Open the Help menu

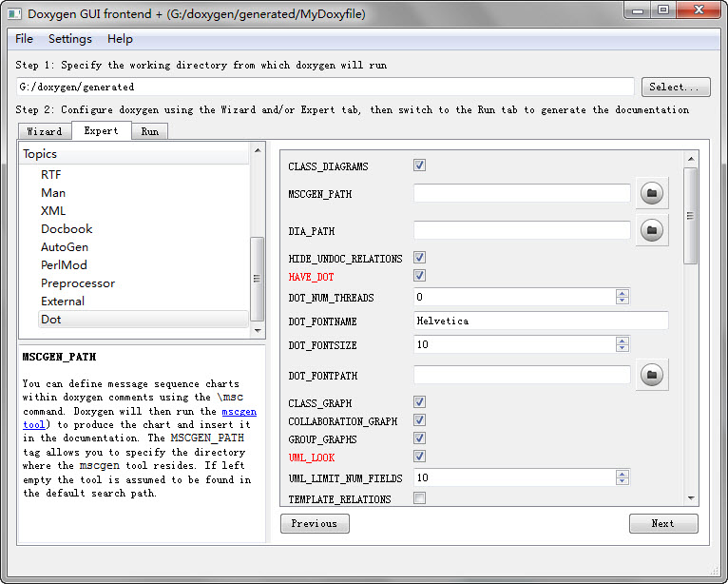coord(120,39)
